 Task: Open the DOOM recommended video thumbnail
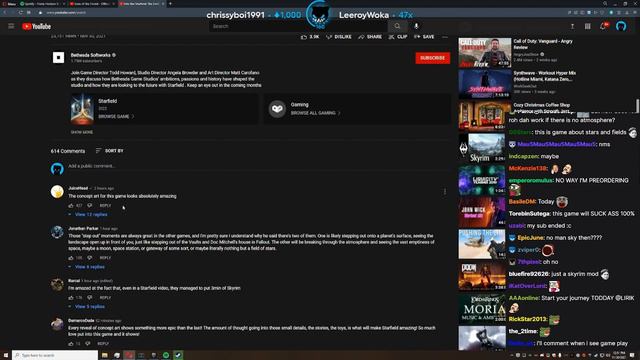482,276
